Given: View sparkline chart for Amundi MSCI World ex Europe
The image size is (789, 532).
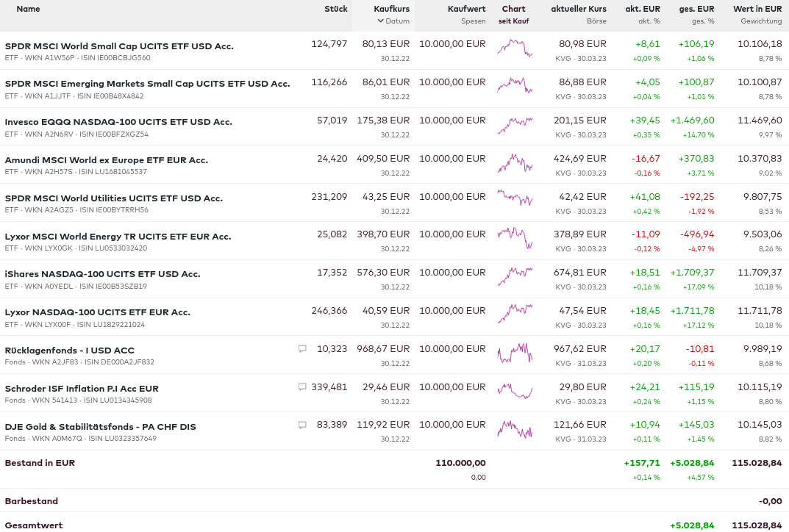Looking at the screenshot, I should [514, 164].
